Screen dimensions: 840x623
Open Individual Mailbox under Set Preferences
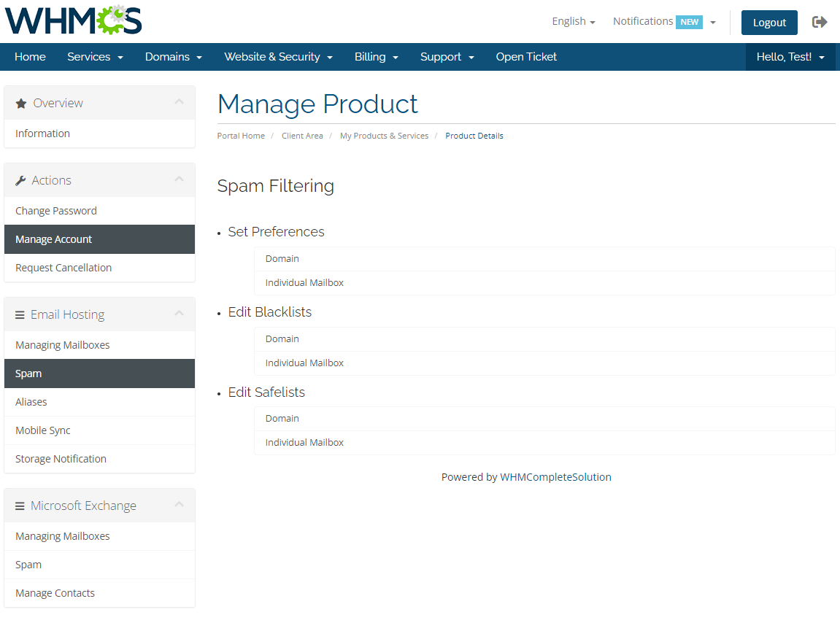pos(545,283)
